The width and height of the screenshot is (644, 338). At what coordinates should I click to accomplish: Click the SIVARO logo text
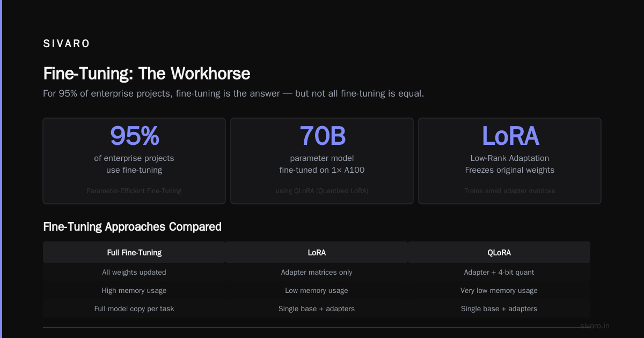[x=67, y=44]
